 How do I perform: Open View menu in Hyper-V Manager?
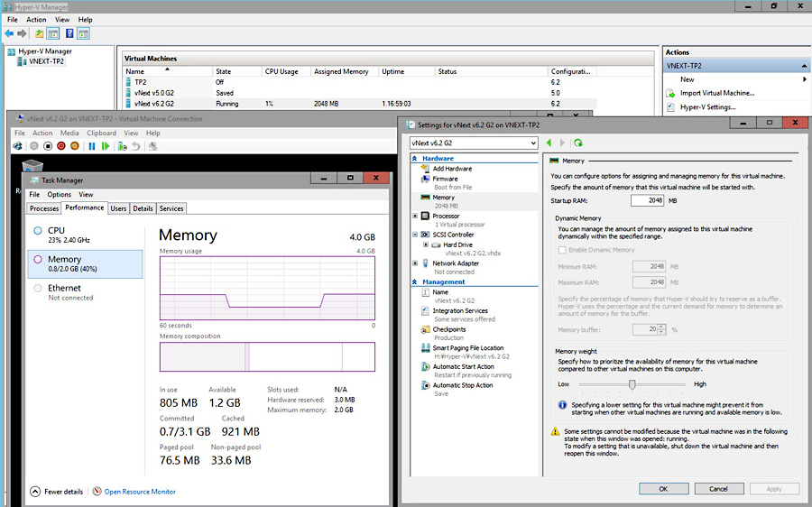pos(62,20)
